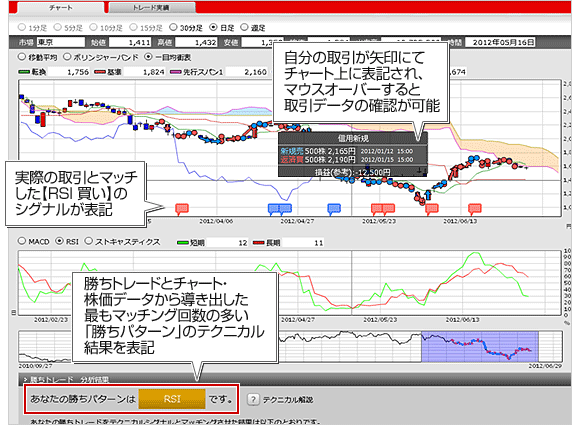Switch to the チャート tab
The width and height of the screenshot is (580, 425).
[x=61, y=8]
